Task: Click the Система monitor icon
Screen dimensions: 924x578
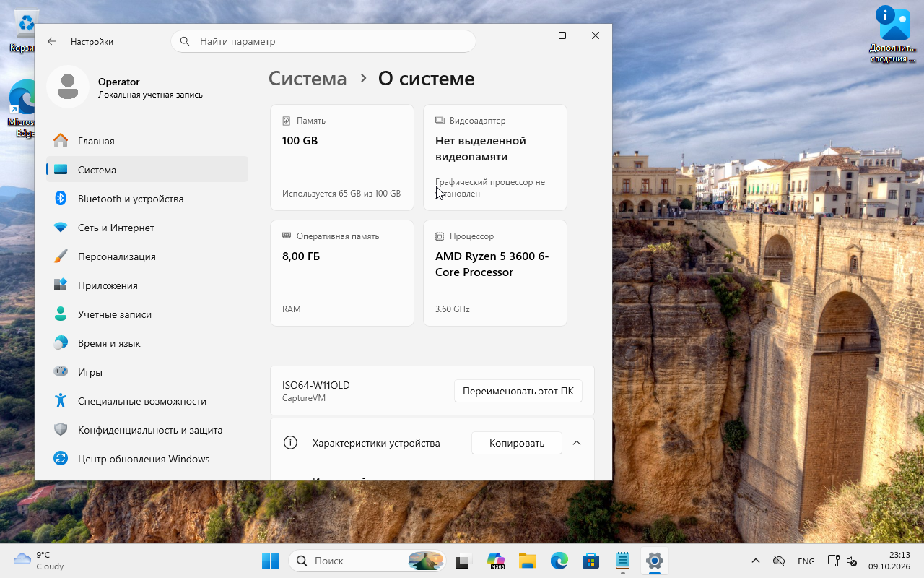Action: pyautogui.click(x=61, y=170)
